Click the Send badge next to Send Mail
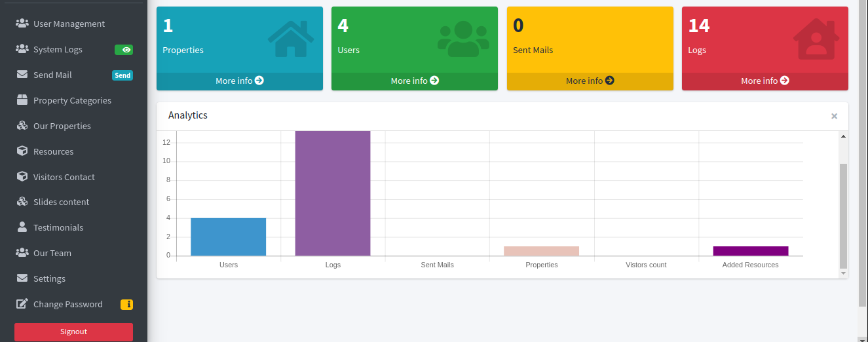This screenshot has height=342, width=868. 123,75
